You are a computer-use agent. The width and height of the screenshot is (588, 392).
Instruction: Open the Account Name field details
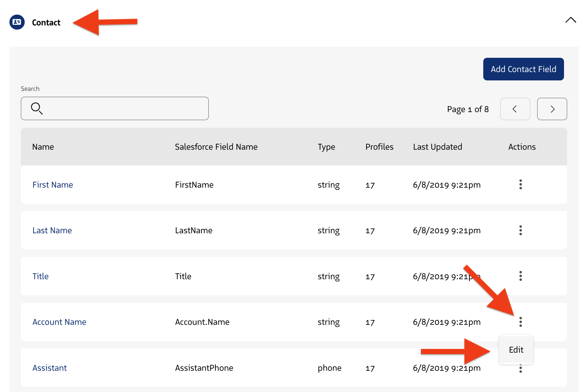tap(59, 322)
